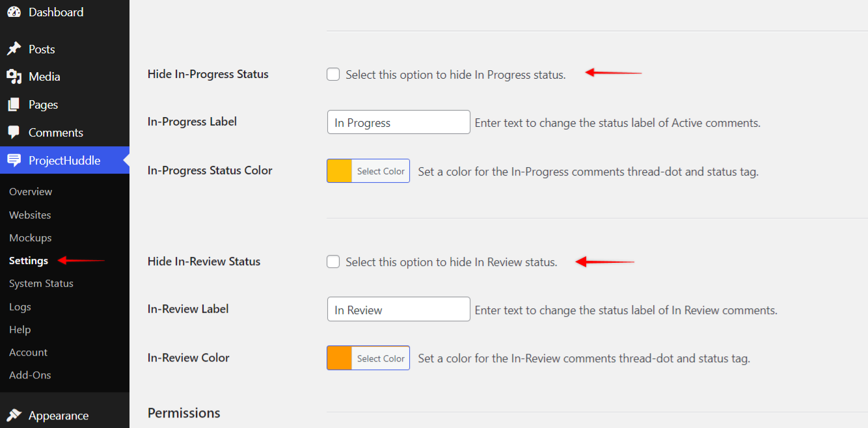Click the In-Review Label text field

pyautogui.click(x=398, y=310)
